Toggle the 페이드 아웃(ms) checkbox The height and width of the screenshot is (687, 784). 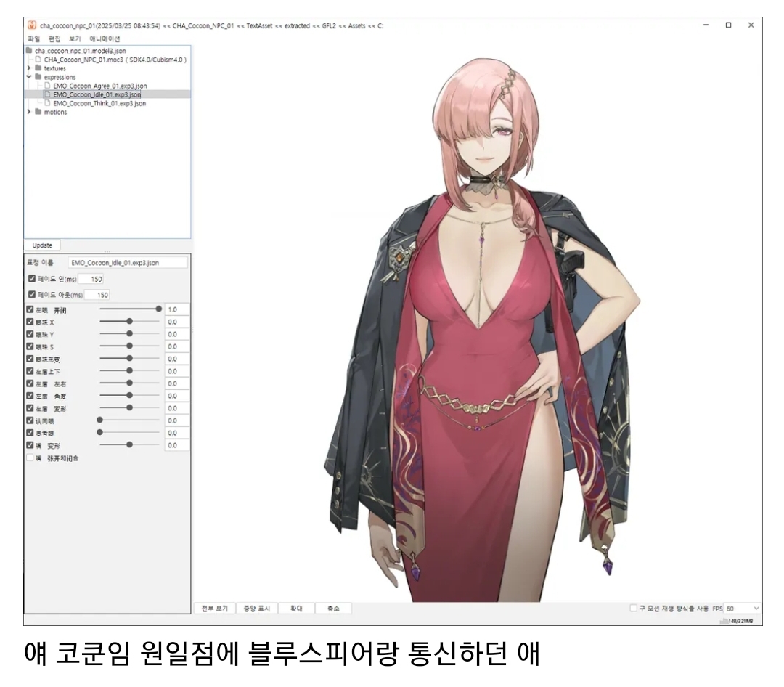coord(32,294)
